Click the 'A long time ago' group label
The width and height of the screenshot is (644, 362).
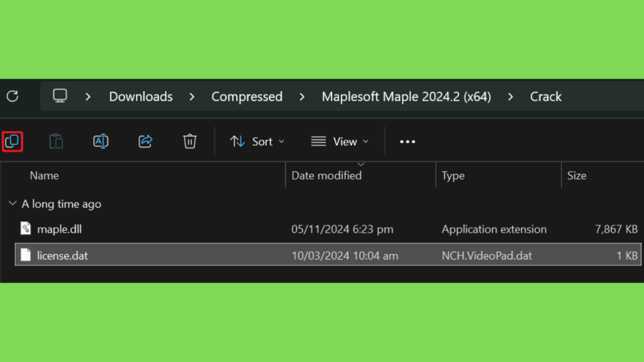pos(61,204)
